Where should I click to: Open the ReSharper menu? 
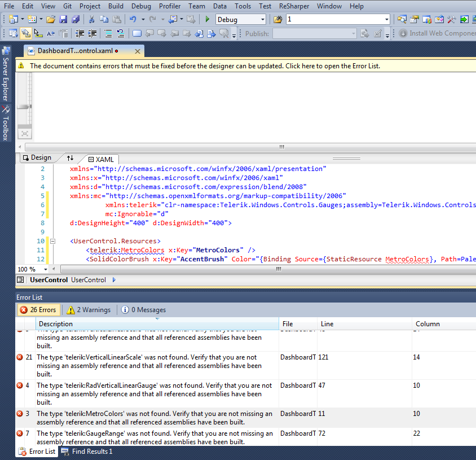point(294,6)
